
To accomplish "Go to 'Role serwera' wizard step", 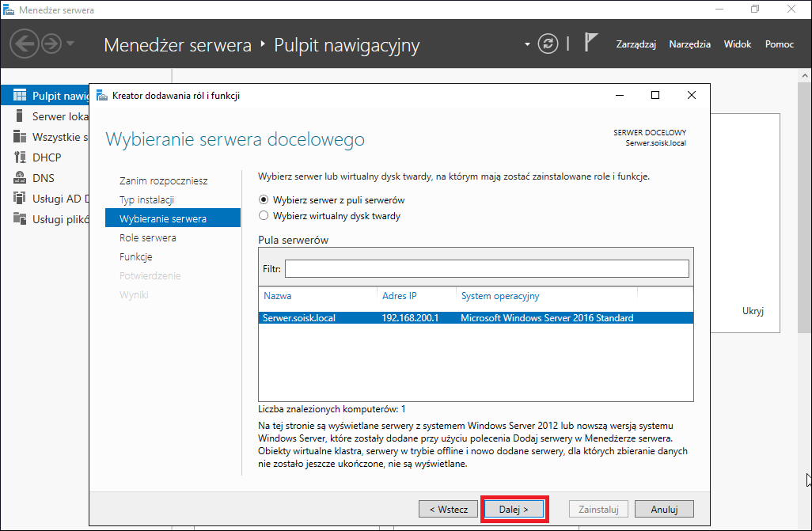I will pyautogui.click(x=147, y=237).
